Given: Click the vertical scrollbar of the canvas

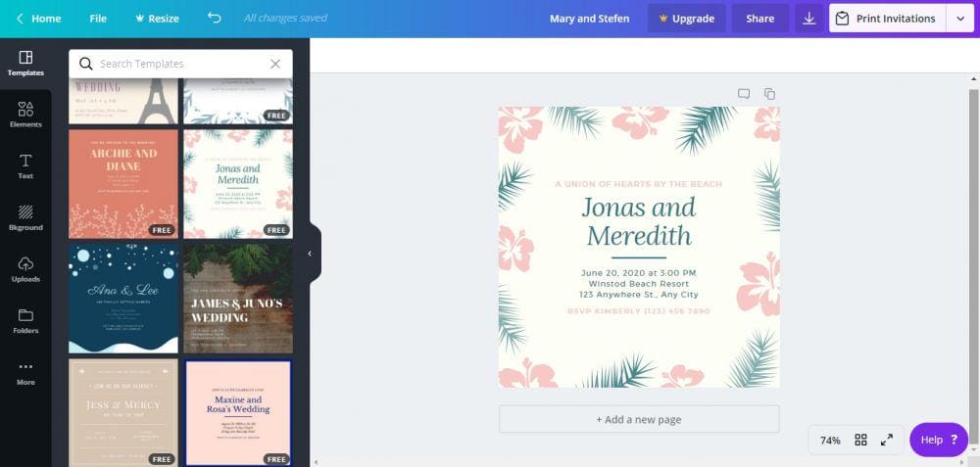Looking at the screenshot, I should click(x=974, y=267).
